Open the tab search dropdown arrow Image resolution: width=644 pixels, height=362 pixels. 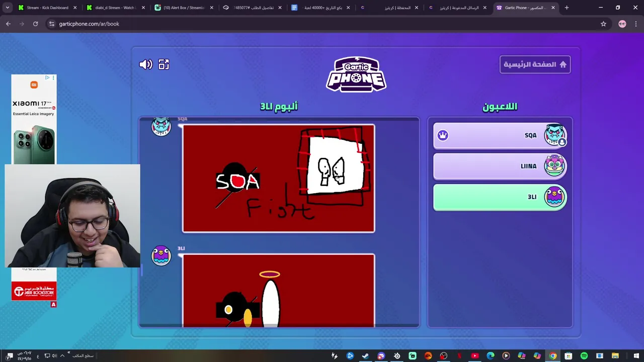point(7,8)
